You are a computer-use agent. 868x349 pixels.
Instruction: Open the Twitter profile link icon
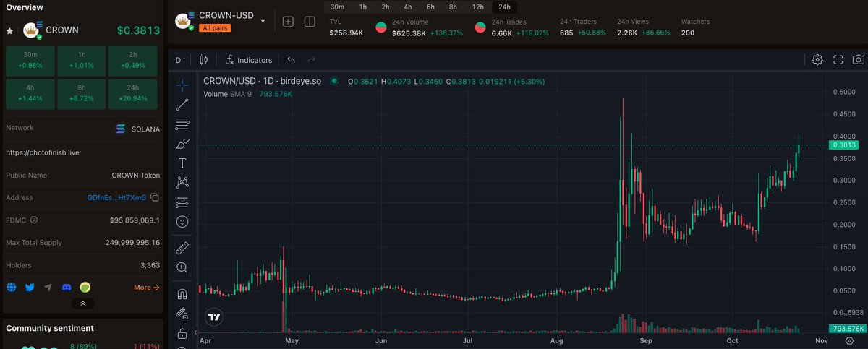coord(30,288)
